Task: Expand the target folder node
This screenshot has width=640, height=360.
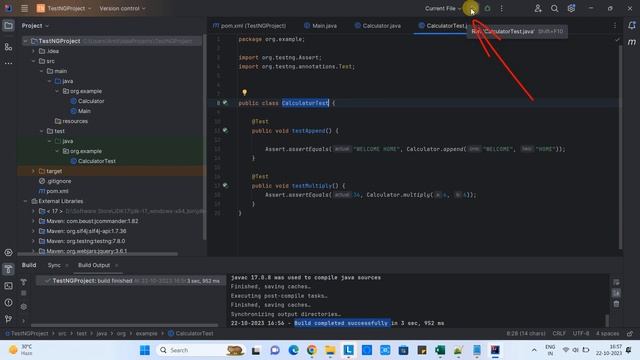Action: coord(33,171)
